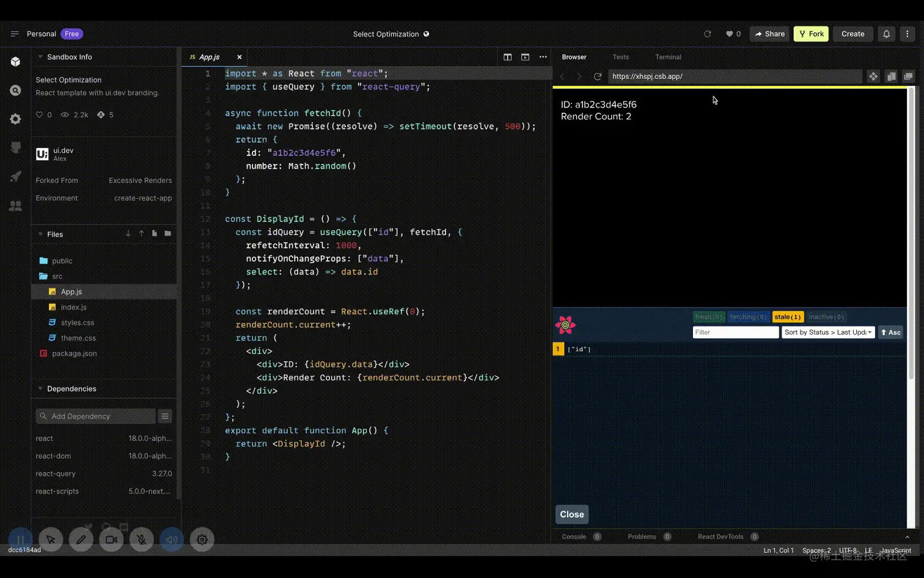Image resolution: width=924 pixels, height=578 pixels.
Task: Click the diamond icon right of the URL bar
Action: [873, 76]
